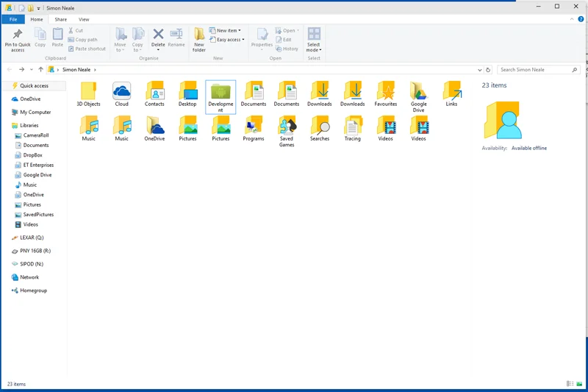Select the PNY 16GB (R:) drive
The height and width of the screenshot is (392, 588).
point(35,251)
